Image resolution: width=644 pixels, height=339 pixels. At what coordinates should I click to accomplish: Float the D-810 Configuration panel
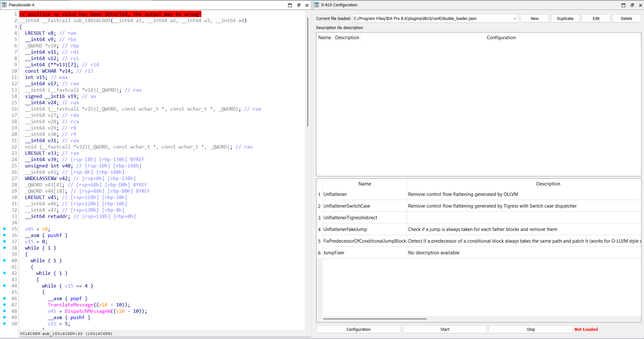click(632, 5)
